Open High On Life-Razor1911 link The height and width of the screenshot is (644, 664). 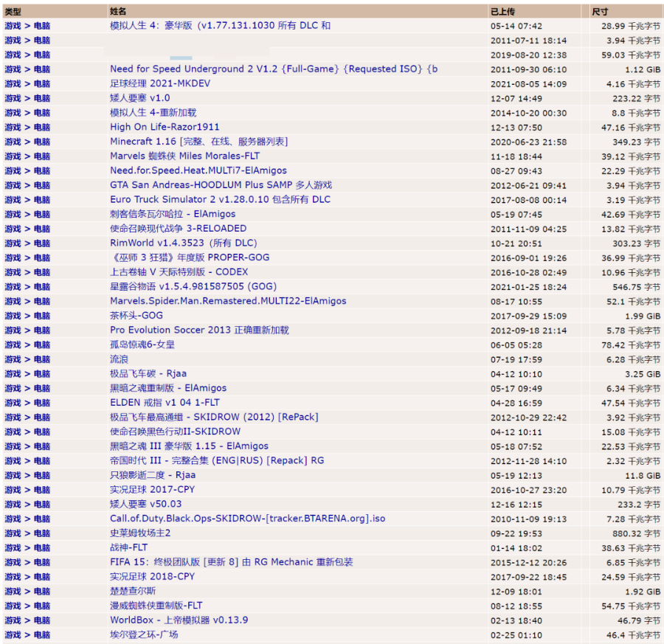point(165,127)
